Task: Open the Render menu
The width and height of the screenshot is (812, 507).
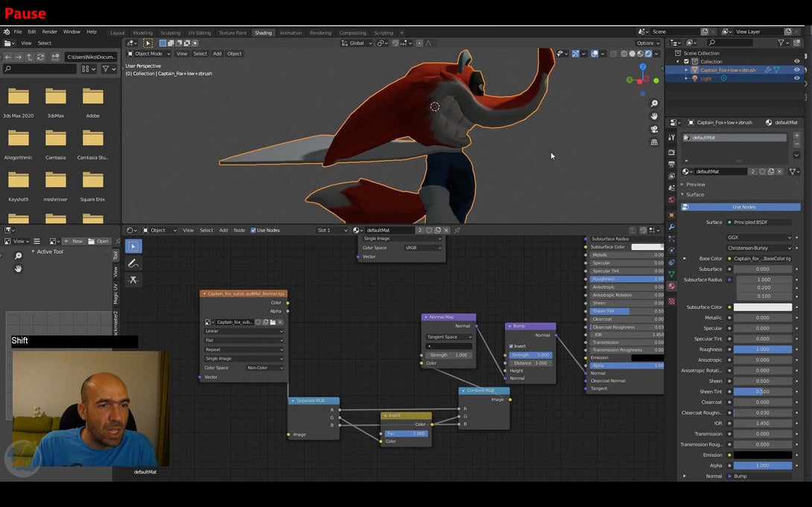Action: tap(49, 31)
